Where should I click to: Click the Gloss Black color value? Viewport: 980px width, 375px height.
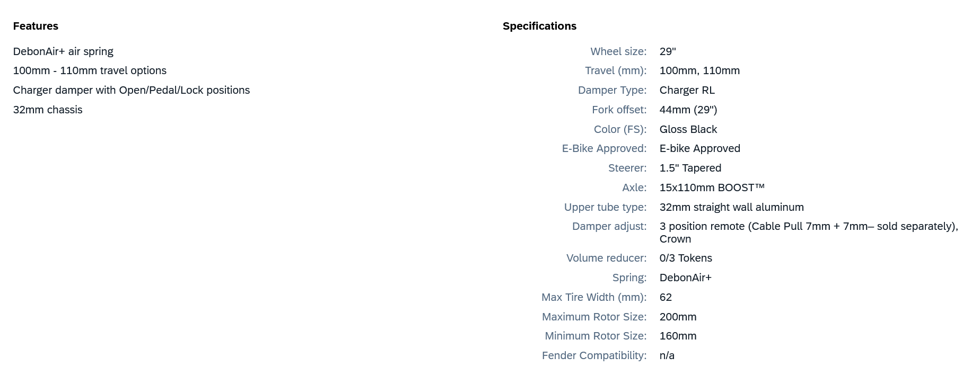(688, 129)
